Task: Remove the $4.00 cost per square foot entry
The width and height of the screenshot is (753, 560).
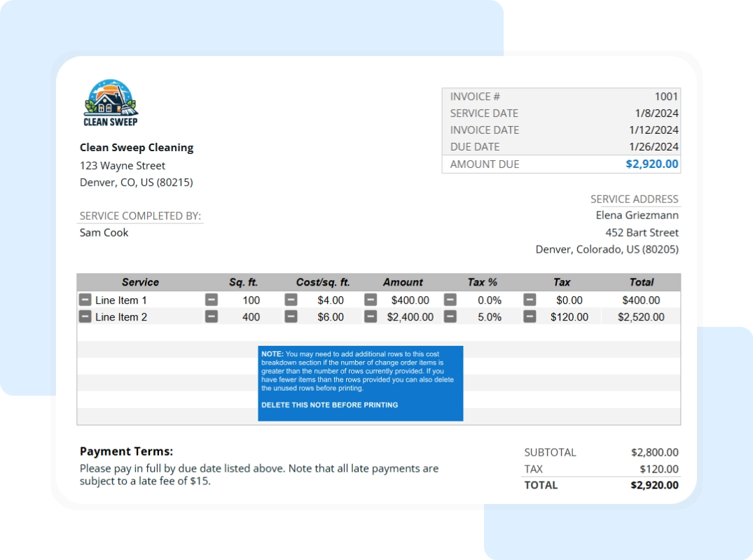Action: tap(290, 300)
